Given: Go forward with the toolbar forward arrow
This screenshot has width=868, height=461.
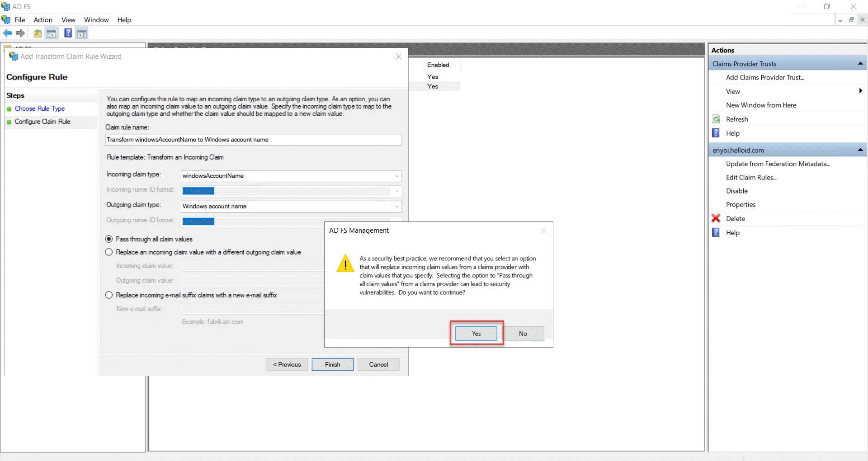Looking at the screenshot, I should pyautogui.click(x=20, y=33).
